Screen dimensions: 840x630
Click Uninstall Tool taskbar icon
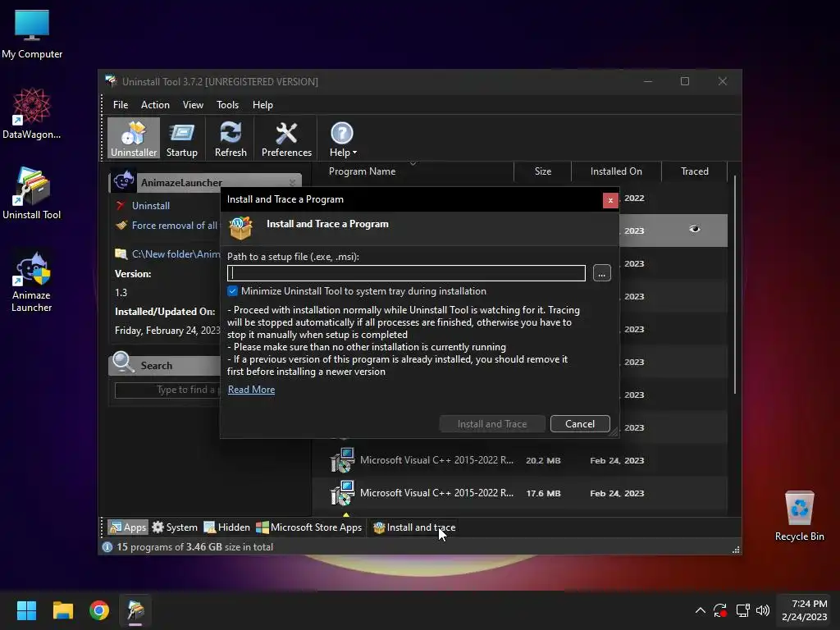(x=135, y=610)
